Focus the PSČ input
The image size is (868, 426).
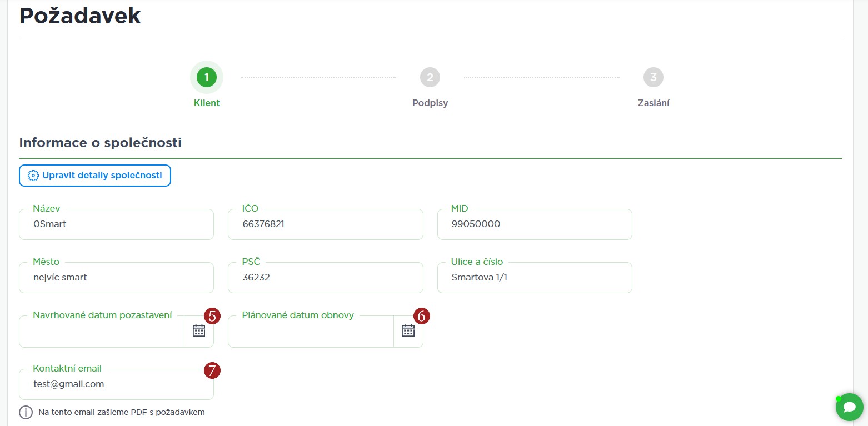pyautogui.click(x=325, y=278)
